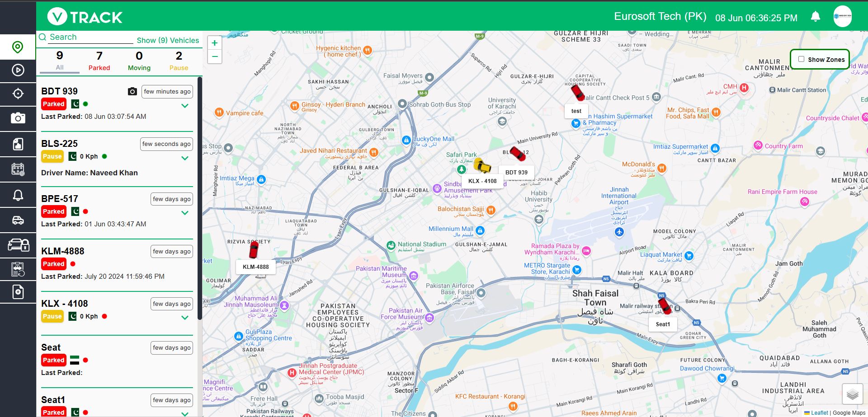Select the Seat1 car marker on map
The width and height of the screenshot is (868, 417).
click(x=664, y=306)
